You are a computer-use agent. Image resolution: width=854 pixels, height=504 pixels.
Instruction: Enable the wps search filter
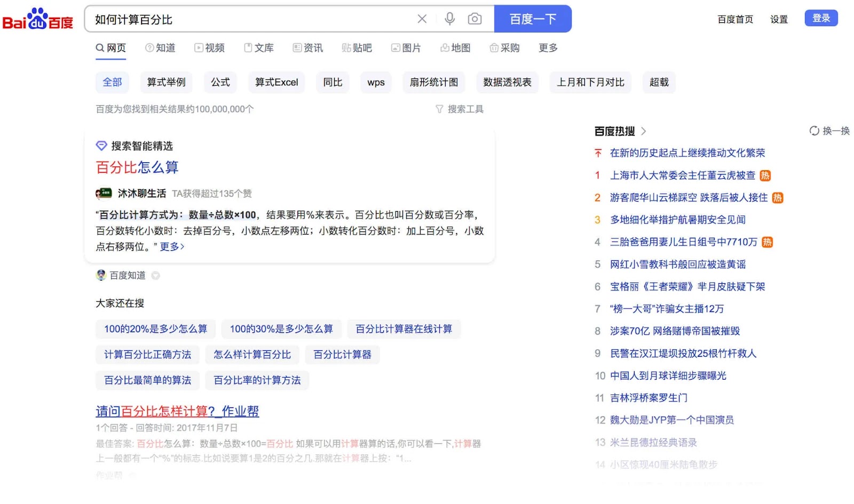376,82
